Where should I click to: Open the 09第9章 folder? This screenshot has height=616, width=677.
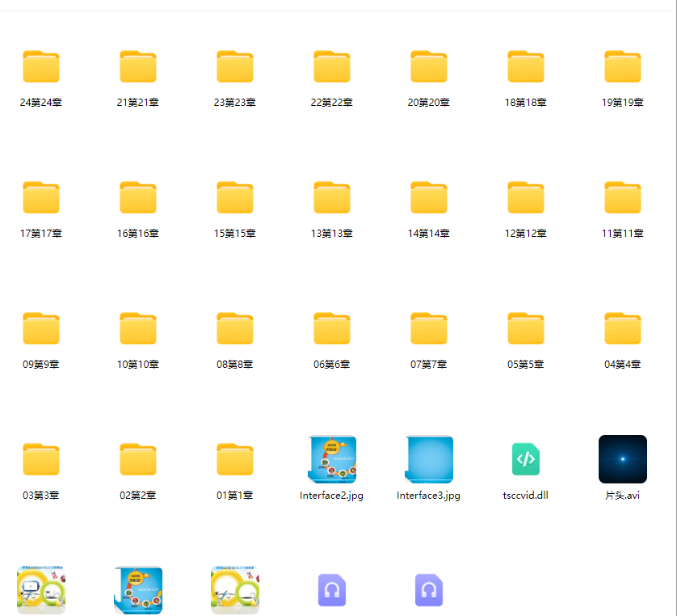click(x=41, y=329)
